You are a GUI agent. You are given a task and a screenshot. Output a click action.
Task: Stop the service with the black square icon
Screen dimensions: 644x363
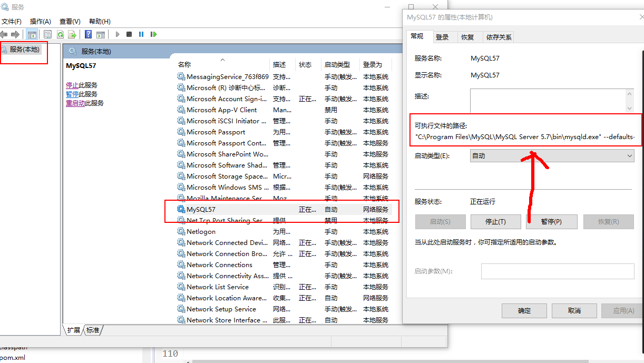tap(129, 34)
